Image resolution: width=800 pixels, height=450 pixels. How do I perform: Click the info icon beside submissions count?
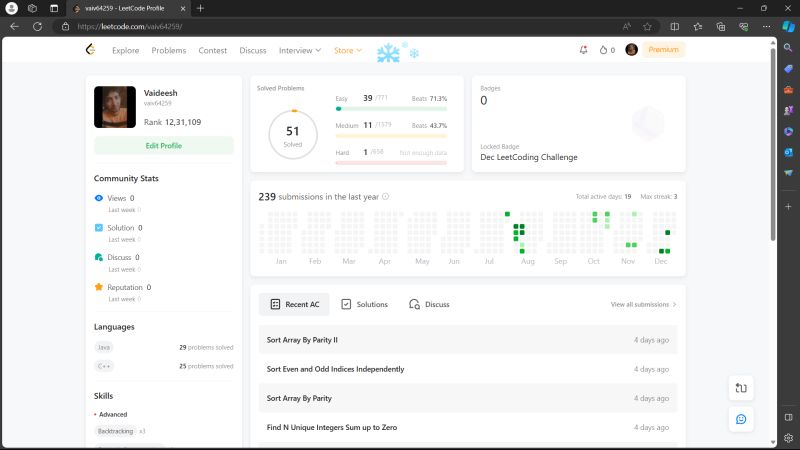pos(386,197)
